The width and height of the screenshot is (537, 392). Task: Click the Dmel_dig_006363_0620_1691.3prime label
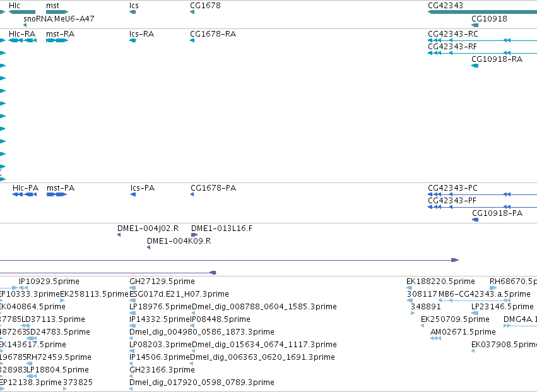pos(263,357)
